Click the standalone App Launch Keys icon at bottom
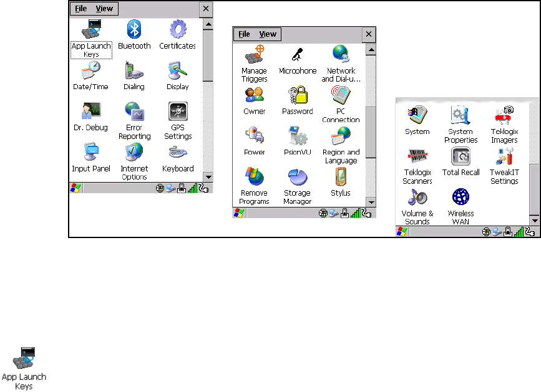541x392 pixels. click(x=24, y=368)
